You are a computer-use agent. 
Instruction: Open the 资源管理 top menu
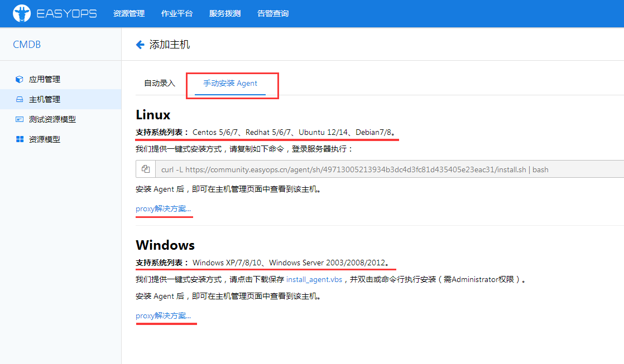coord(129,13)
